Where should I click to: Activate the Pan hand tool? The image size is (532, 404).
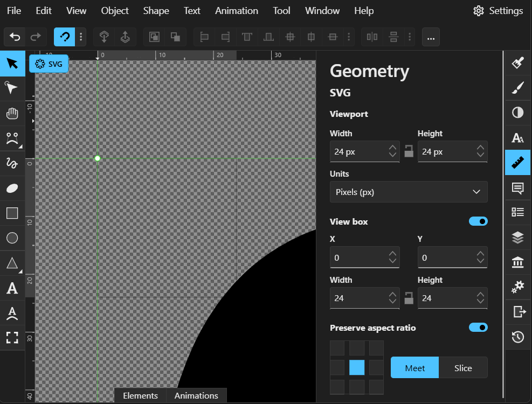click(x=12, y=114)
